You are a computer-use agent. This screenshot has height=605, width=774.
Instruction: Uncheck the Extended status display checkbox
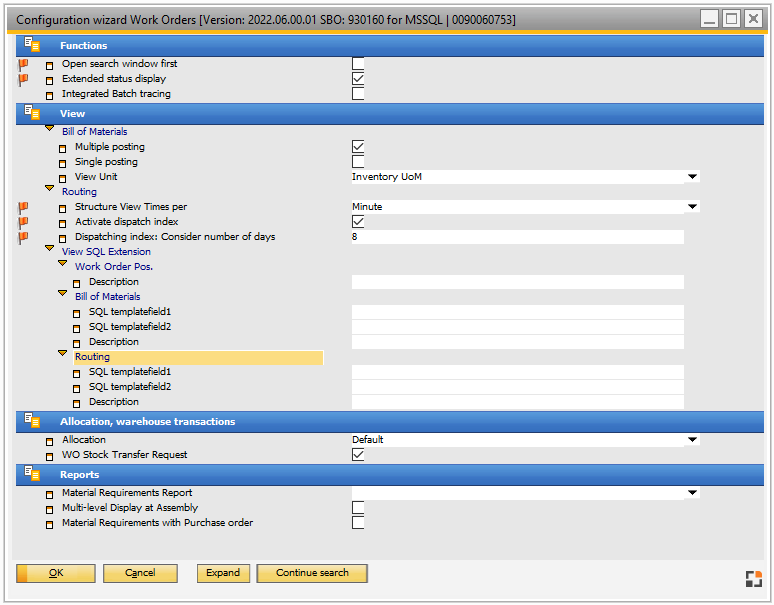coord(358,79)
